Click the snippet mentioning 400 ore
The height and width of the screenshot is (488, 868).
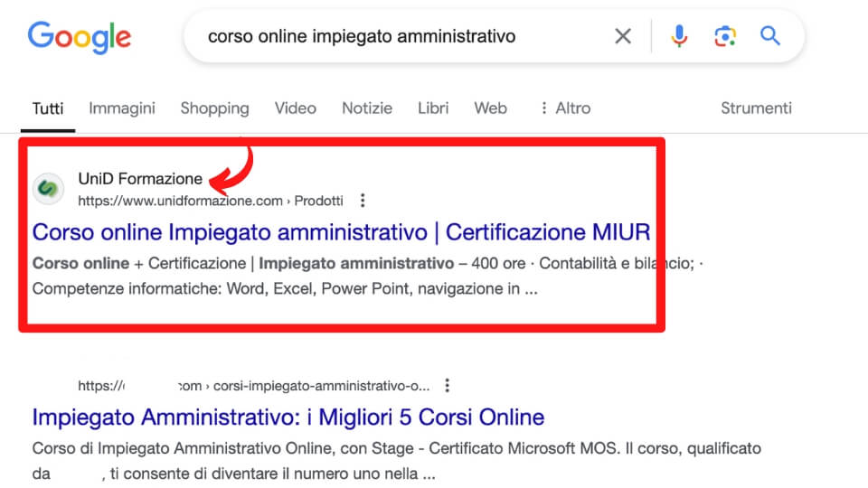(x=368, y=277)
